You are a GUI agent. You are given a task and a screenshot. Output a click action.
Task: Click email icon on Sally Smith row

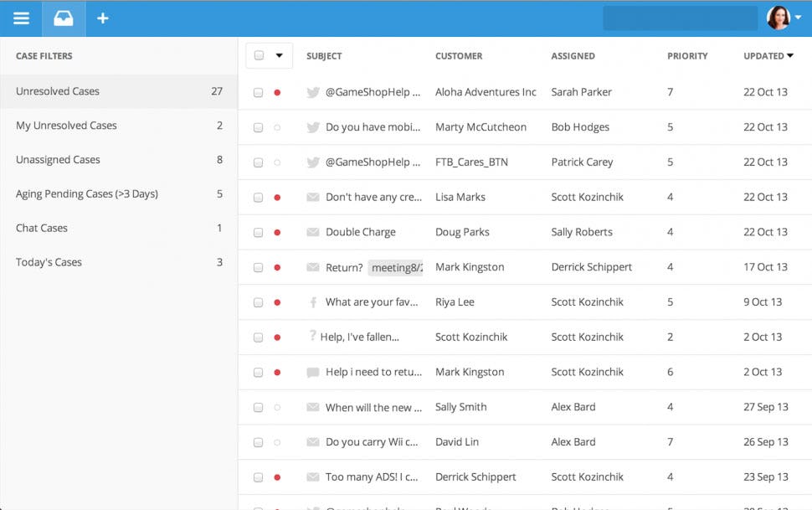click(x=313, y=407)
